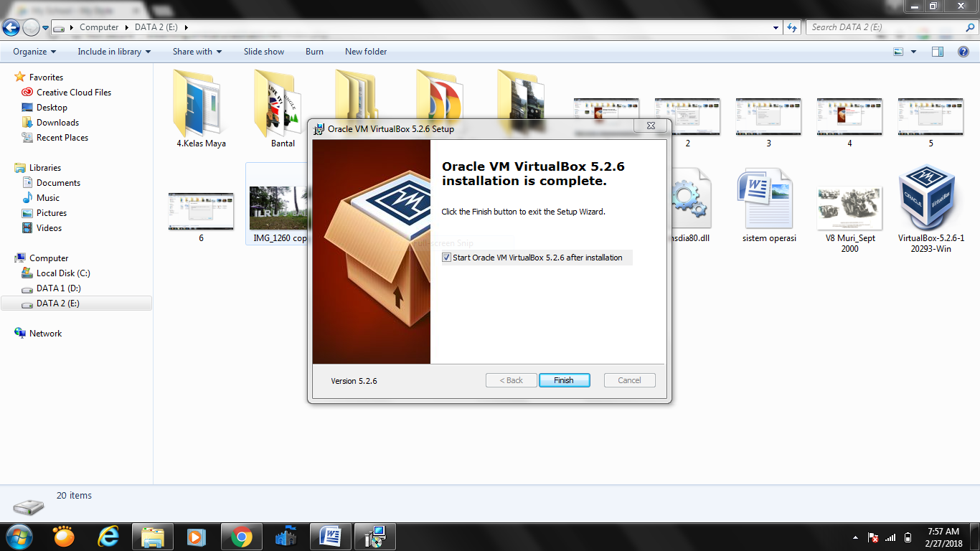Select screenshot thumbnail named 2

point(687,122)
